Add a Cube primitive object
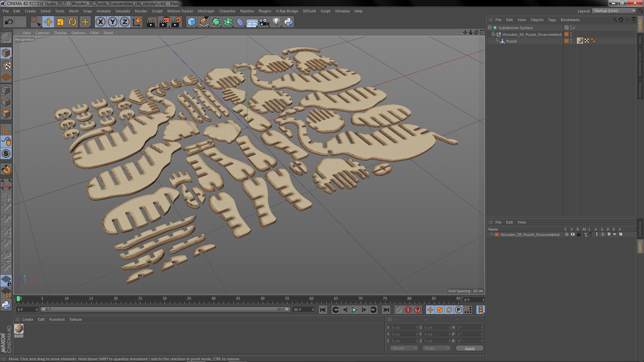Viewport: 644px width, 362px height. tap(192, 22)
